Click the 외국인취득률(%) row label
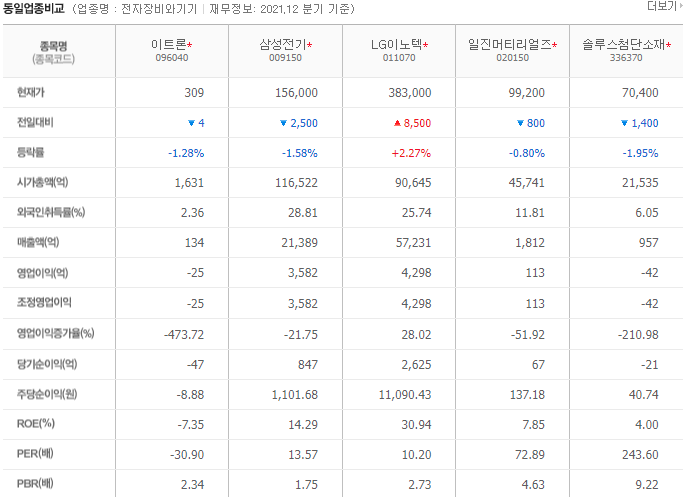The image size is (684, 497). [x=51, y=213]
